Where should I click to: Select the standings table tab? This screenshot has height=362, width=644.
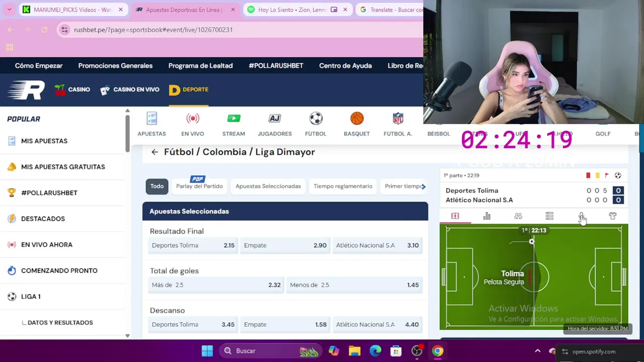pos(549,216)
